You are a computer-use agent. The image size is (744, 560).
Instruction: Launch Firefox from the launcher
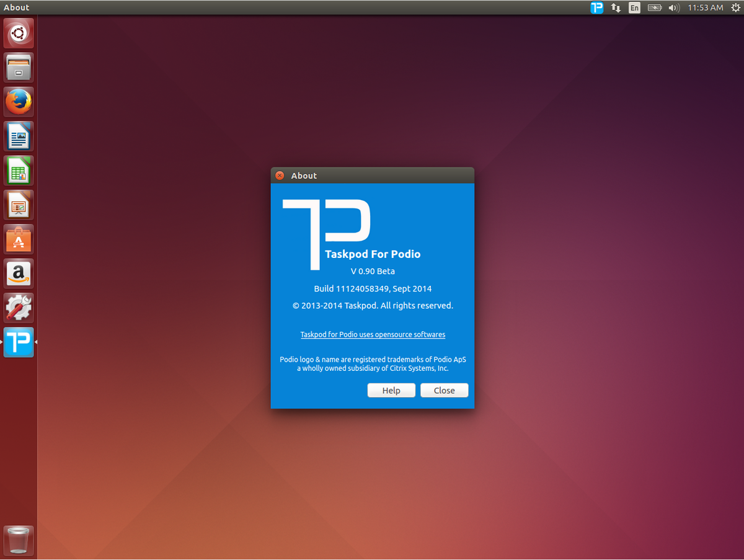pyautogui.click(x=18, y=101)
